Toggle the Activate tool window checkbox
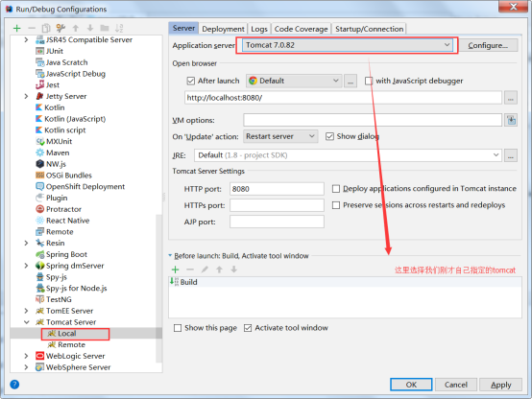 tap(248, 328)
